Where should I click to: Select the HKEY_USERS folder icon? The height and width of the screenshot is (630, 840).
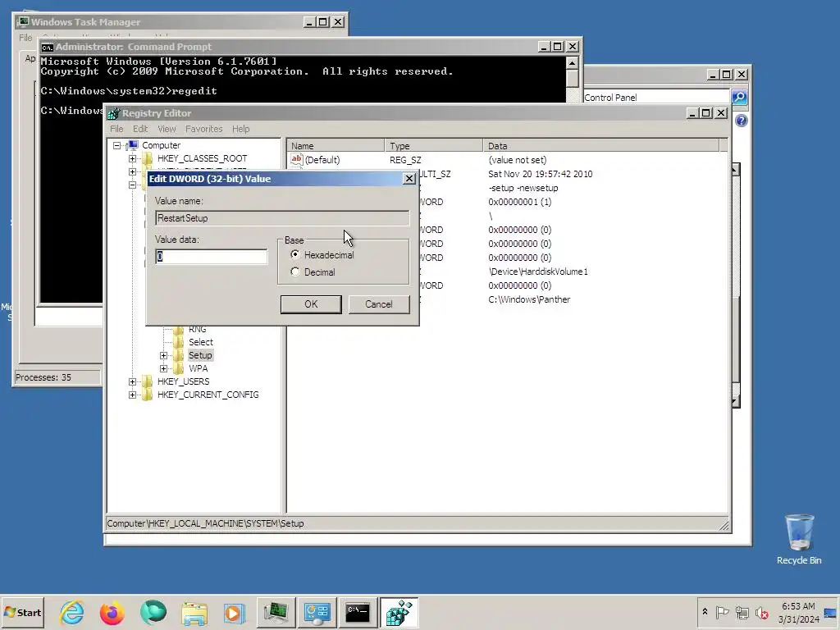click(x=147, y=381)
